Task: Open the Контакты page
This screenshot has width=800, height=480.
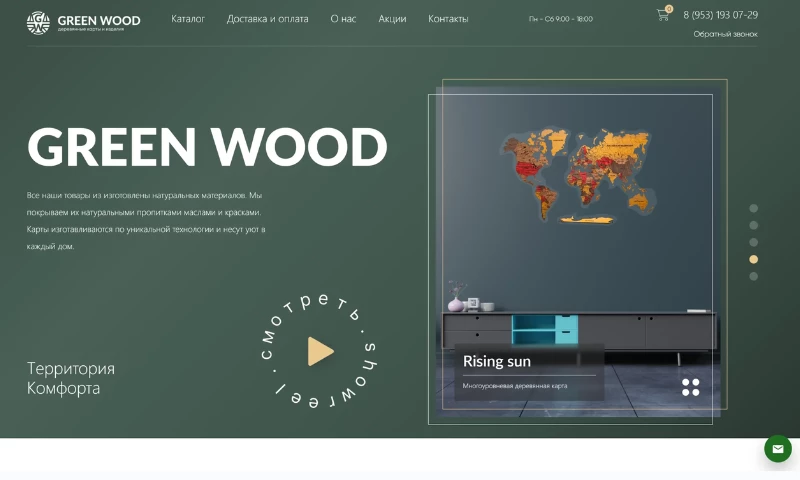Action: pos(448,19)
